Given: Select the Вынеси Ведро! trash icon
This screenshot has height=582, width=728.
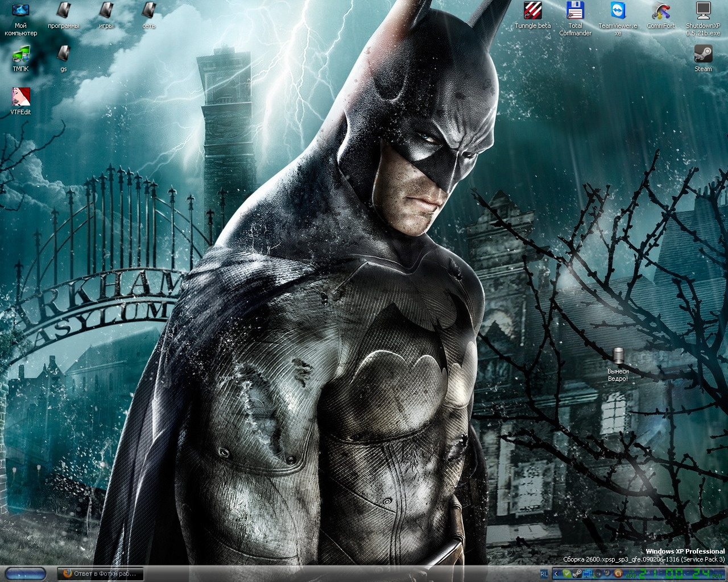Looking at the screenshot, I should tap(618, 365).
